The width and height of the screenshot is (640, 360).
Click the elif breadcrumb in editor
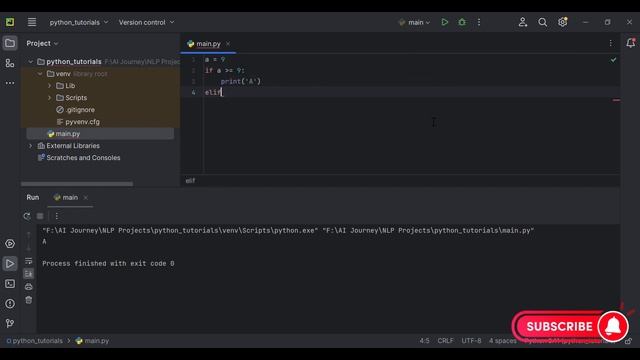(x=191, y=181)
